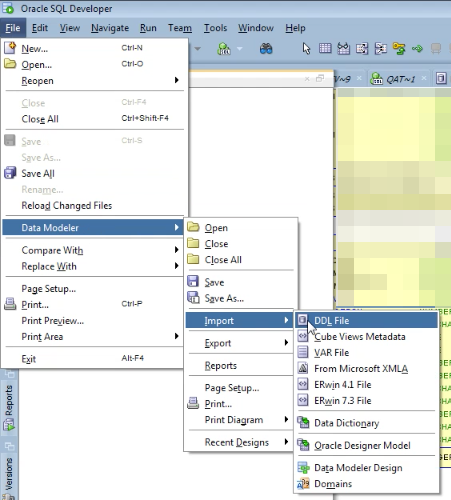Screen dimensions: 451x500
Task: Click the split table toolbar icon
Action: coord(362,49)
